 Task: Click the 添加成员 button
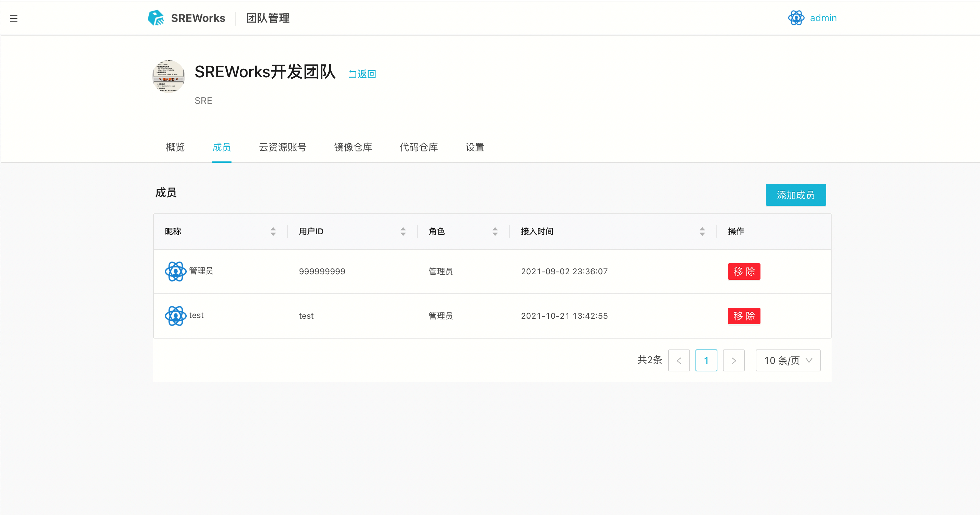pos(795,195)
